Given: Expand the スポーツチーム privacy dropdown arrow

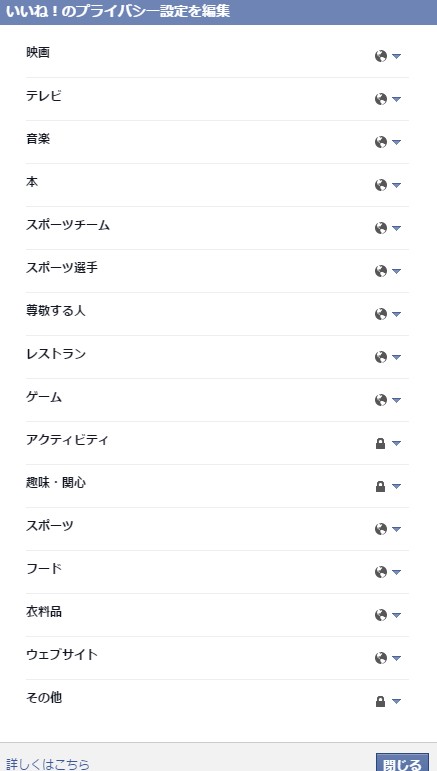Looking at the screenshot, I should [396, 228].
